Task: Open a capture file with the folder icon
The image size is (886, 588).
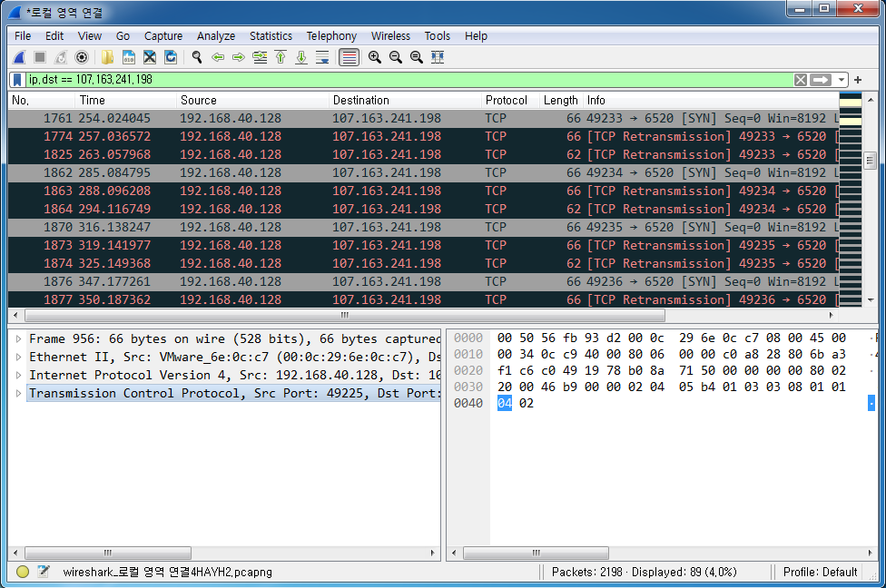Action: [107, 57]
